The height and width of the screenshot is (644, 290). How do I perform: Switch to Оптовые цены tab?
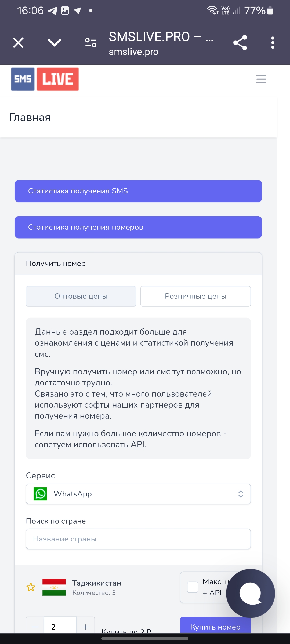[81, 296]
